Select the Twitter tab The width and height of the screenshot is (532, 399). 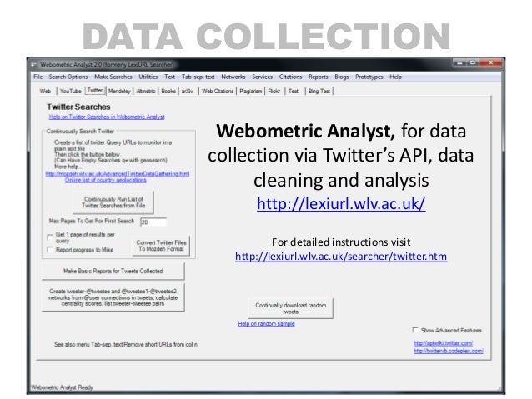[95, 91]
